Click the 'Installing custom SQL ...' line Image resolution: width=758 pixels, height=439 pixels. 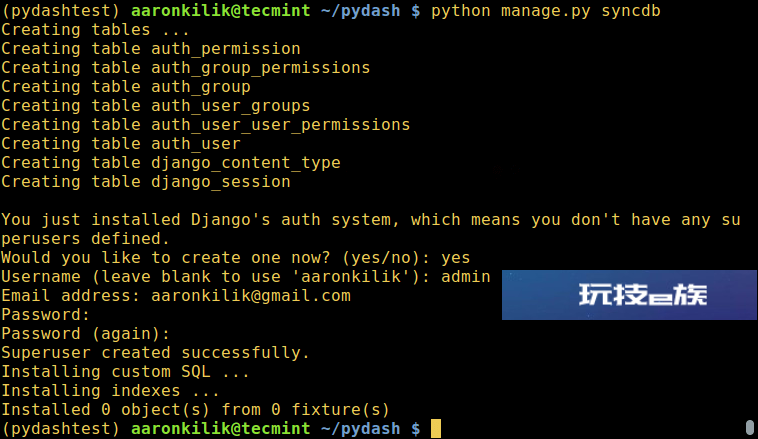[125, 372]
